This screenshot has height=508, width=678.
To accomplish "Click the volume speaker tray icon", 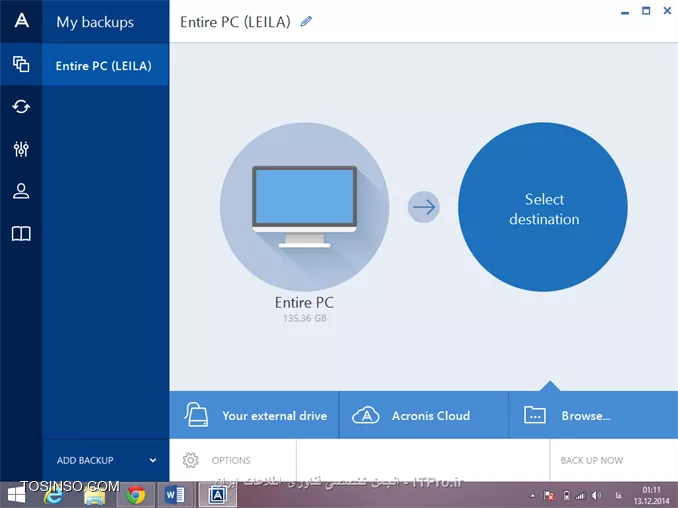I will point(596,496).
